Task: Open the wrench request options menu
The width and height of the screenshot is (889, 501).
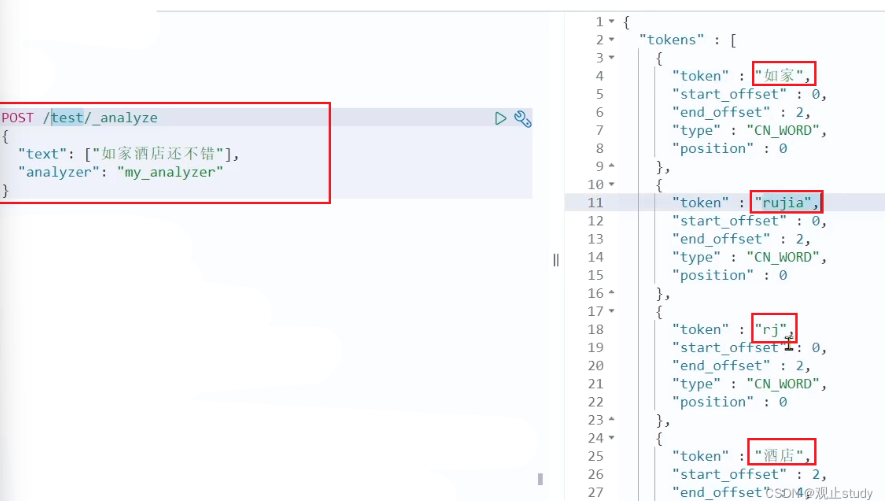Action: pos(523,118)
